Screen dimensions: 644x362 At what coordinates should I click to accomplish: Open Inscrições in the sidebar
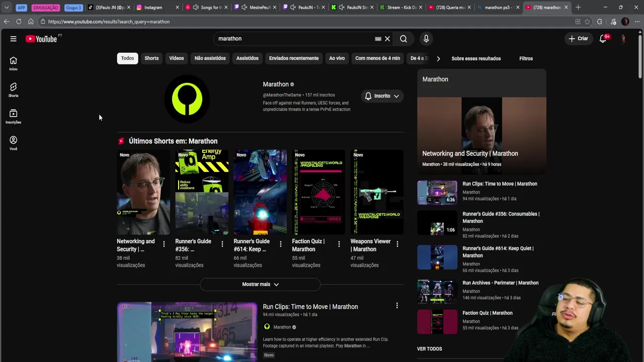(x=14, y=117)
